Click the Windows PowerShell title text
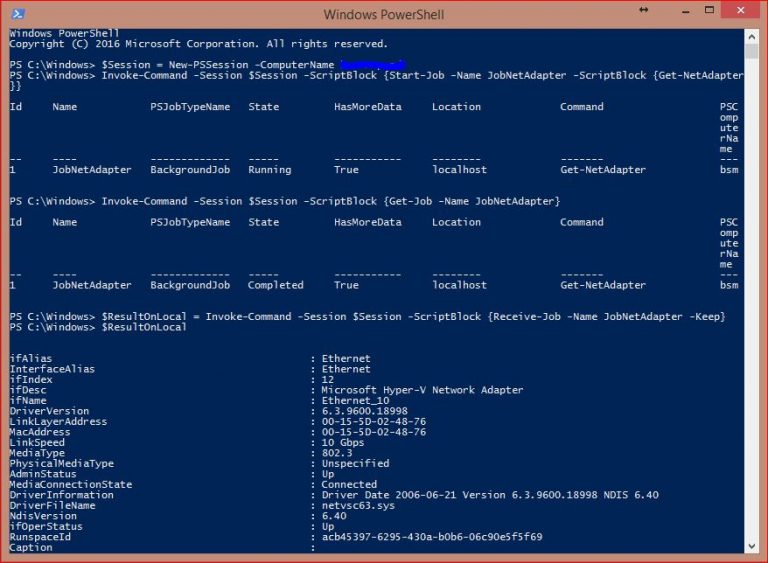 pos(384,15)
